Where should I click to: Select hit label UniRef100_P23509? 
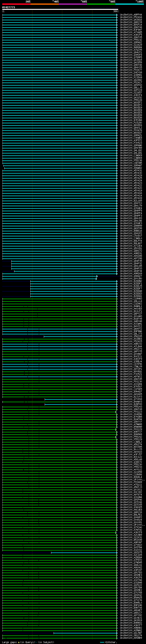coord(131,77)
